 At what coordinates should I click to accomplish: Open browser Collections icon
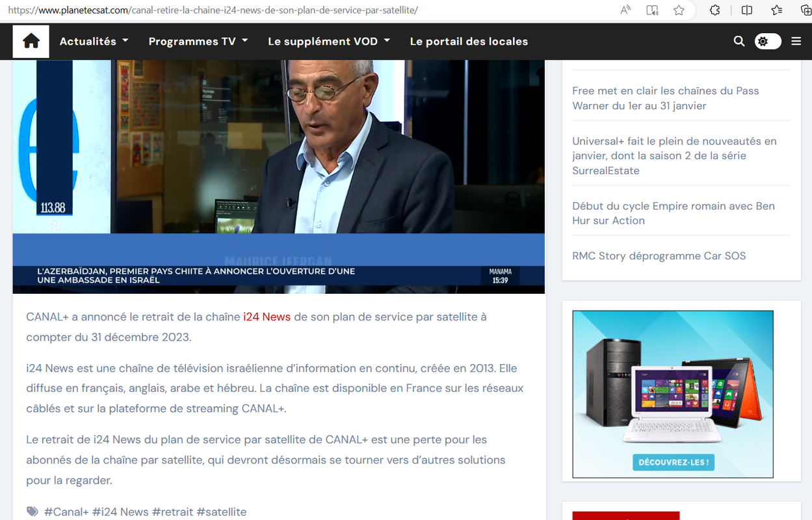(x=805, y=10)
